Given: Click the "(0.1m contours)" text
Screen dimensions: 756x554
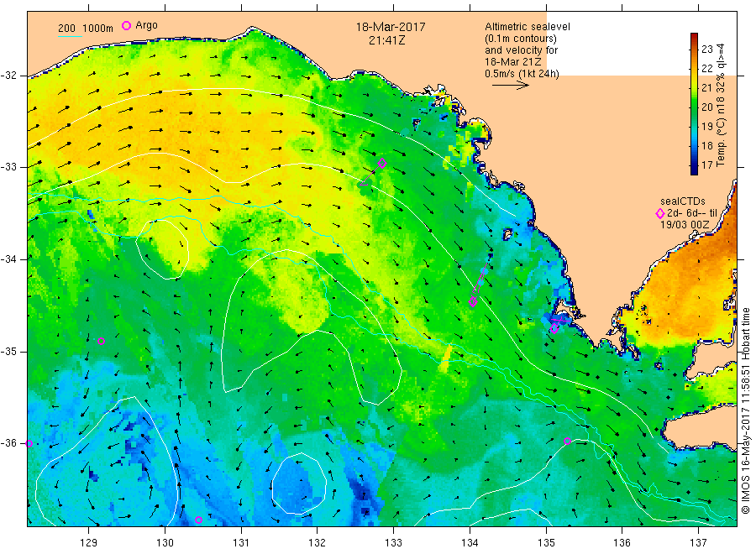Looking at the screenshot, I should (x=520, y=39).
